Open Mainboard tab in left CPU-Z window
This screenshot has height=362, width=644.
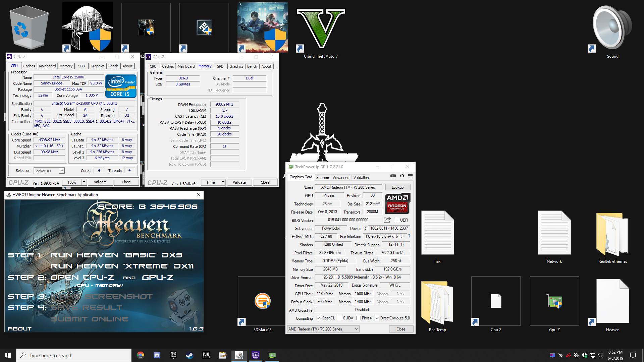click(47, 66)
